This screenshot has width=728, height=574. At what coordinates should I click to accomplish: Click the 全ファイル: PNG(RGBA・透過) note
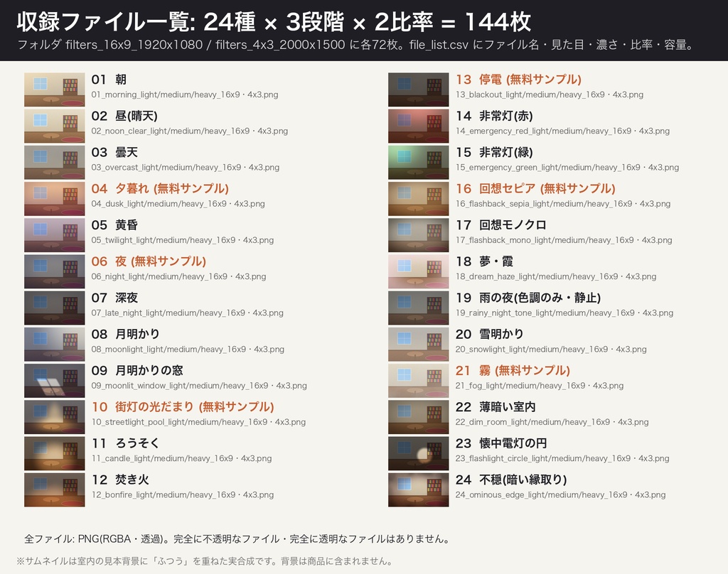(x=237, y=539)
